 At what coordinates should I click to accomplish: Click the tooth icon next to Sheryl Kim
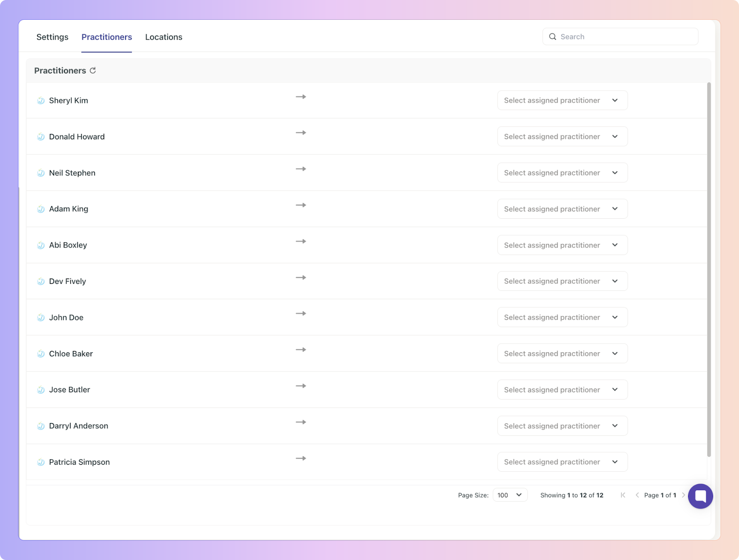(41, 101)
